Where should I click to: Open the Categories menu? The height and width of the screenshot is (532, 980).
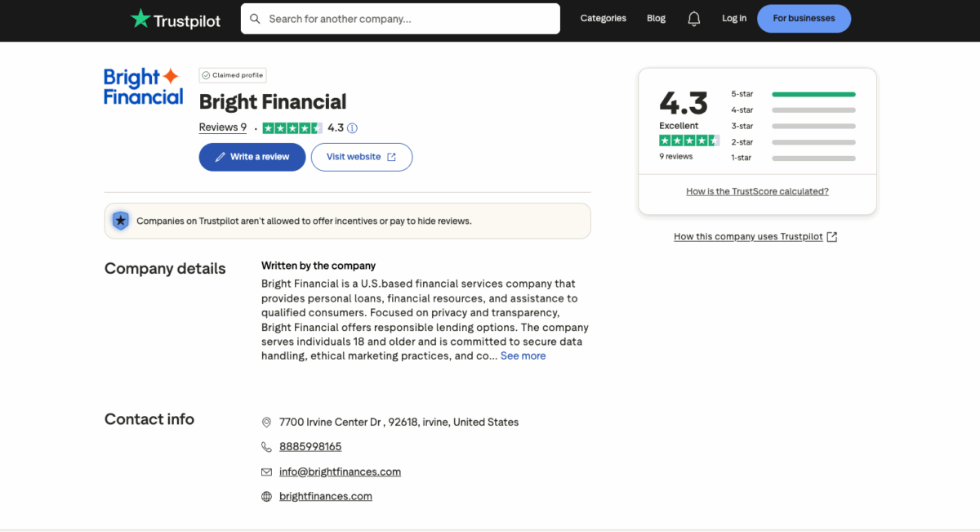click(603, 18)
